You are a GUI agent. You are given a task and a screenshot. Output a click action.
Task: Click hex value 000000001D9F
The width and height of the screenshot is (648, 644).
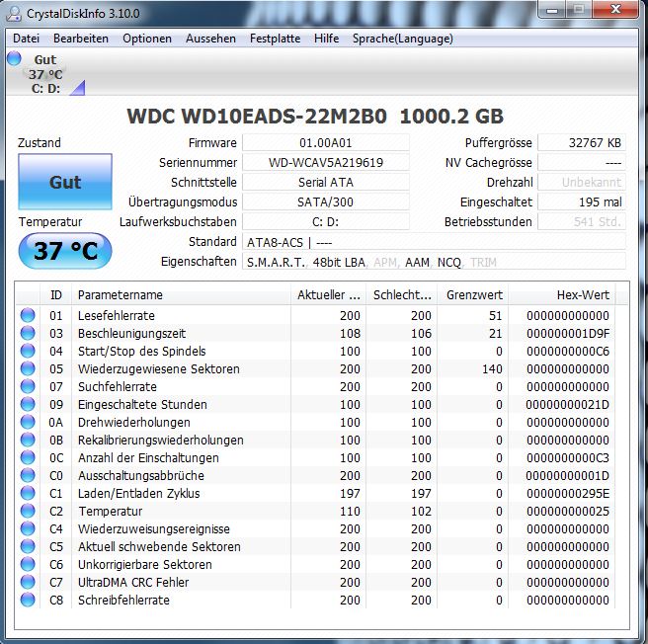[x=568, y=333]
